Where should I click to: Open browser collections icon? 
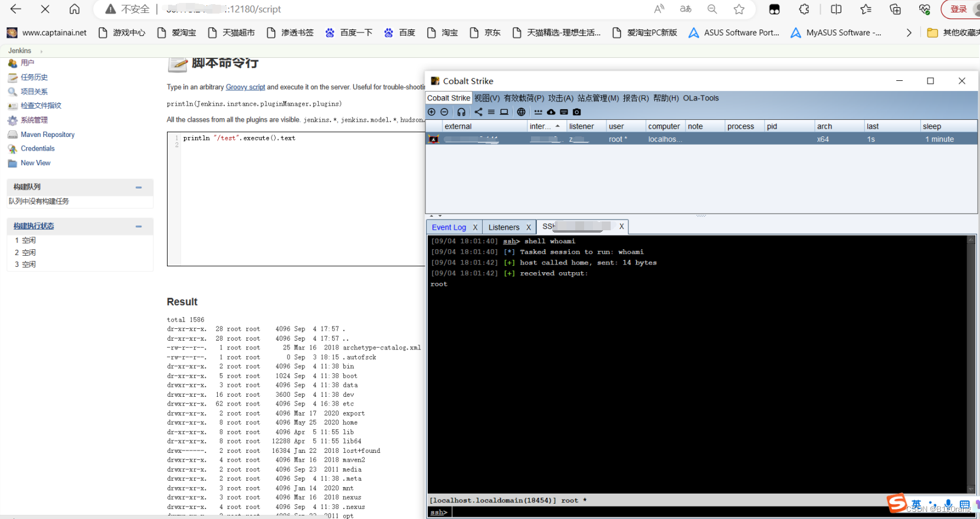(x=895, y=9)
